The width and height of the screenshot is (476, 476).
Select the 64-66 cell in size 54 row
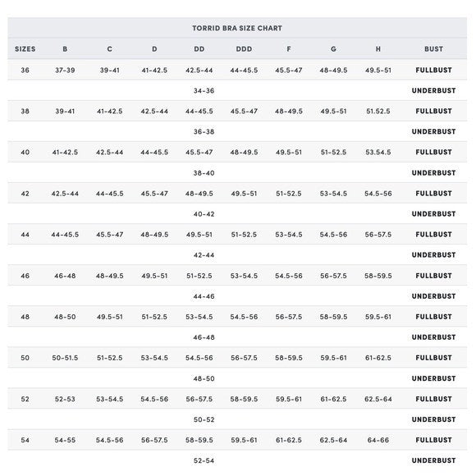378,440
